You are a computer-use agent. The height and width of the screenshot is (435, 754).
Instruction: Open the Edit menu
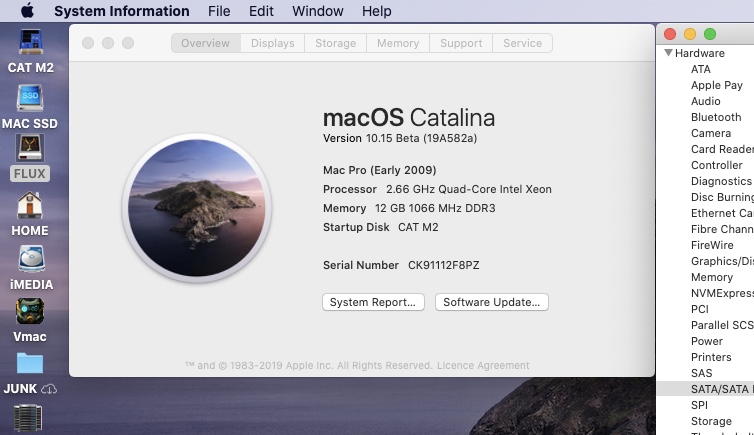pyautogui.click(x=261, y=11)
